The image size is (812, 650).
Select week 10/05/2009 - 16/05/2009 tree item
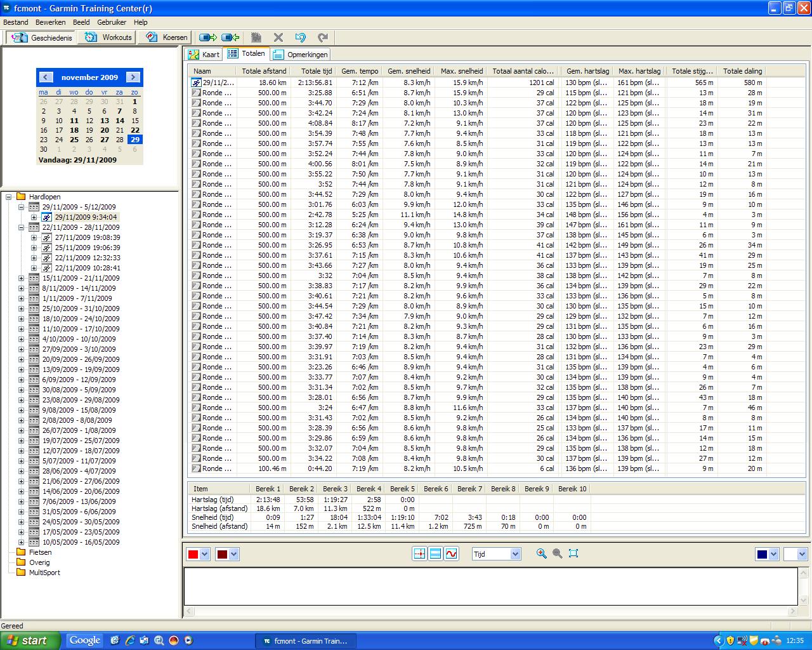pyautogui.click(x=81, y=542)
